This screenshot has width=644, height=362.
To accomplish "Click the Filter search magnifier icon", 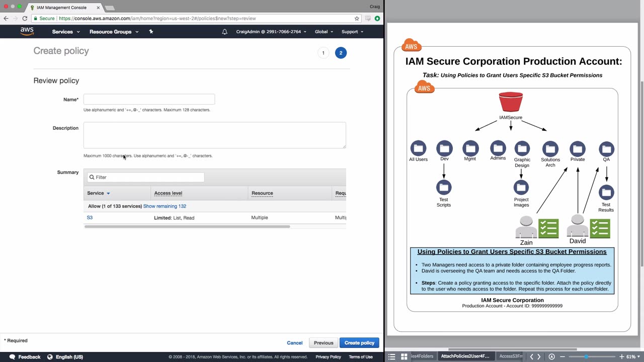I will tap(92, 177).
